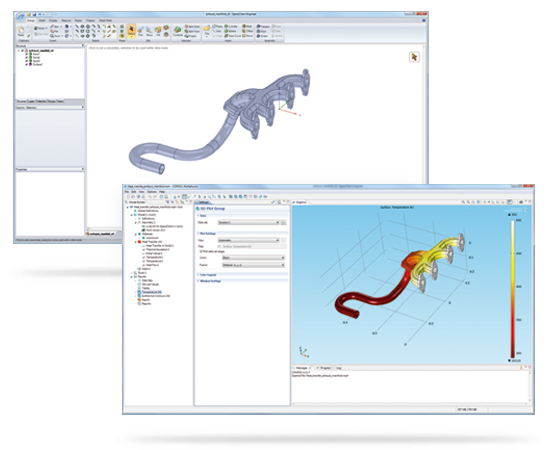The height and width of the screenshot is (450, 550).
Task: Toggle the Title checkbox in Plot Settings
Action: coord(219,247)
